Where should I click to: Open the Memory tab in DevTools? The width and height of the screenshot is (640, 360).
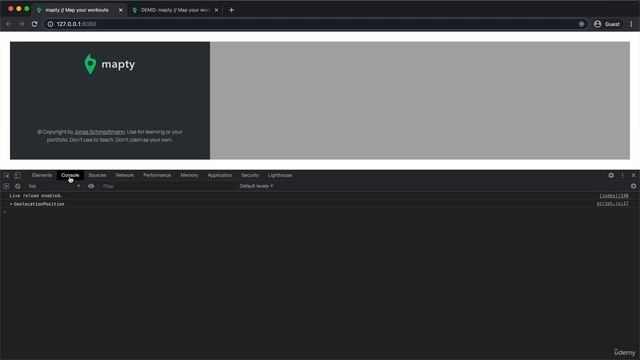[189, 175]
